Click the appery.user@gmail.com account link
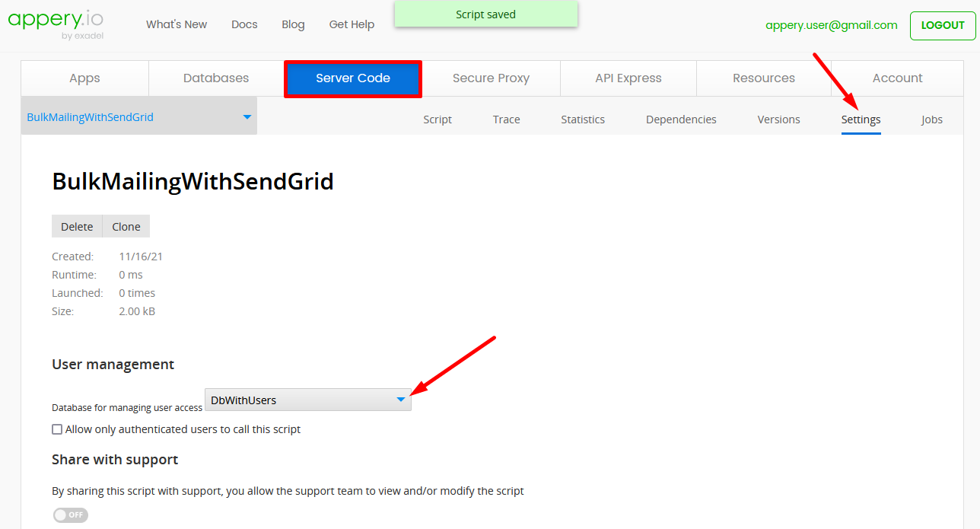This screenshot has width=980, height=529. [x=832, y=25]
